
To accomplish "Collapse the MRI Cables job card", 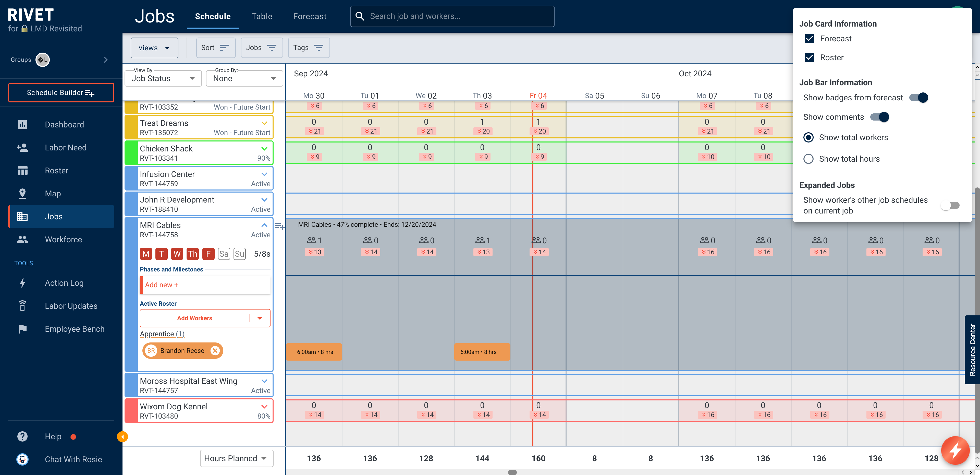I will 264,225.
